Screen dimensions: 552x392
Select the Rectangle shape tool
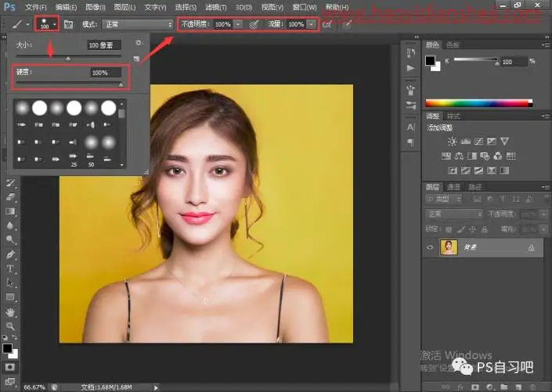pos(10,297)
